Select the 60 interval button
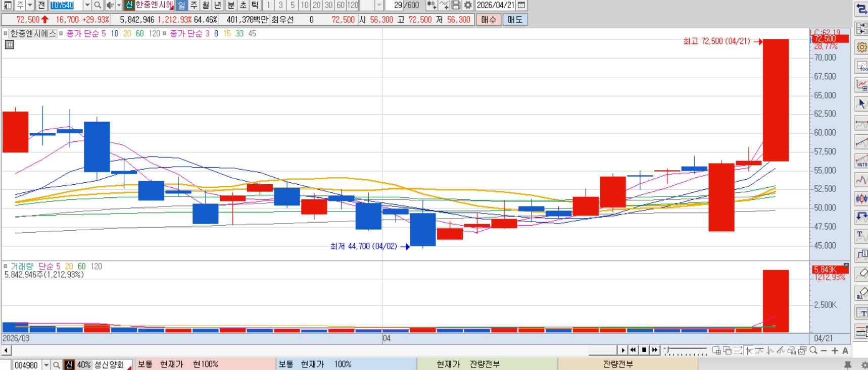The height and width of the screenshot is (370, 868). [x=341, y=5]
